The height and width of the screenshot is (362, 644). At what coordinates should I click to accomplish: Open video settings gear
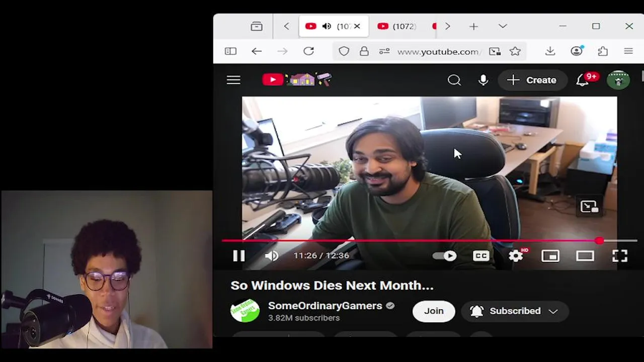(x=517, y=255)
